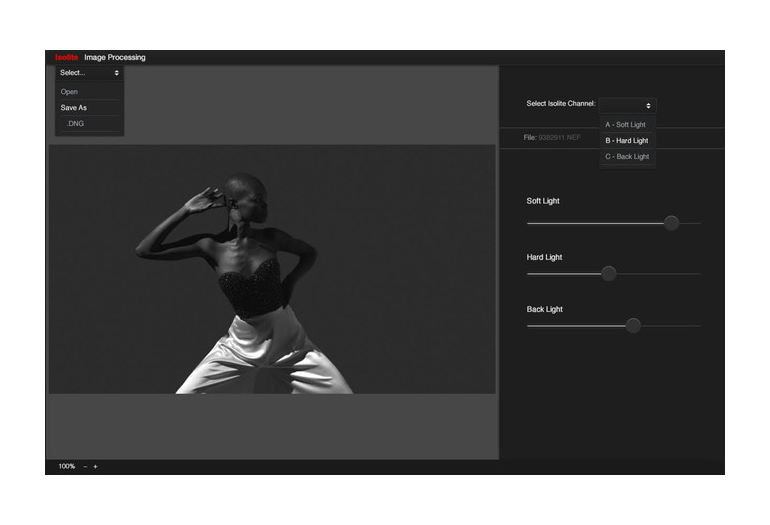Image resolution: width=770 pixels, height=525 pixels.
Task: Choose Save As from the file menu
Action: pos(74,108)
